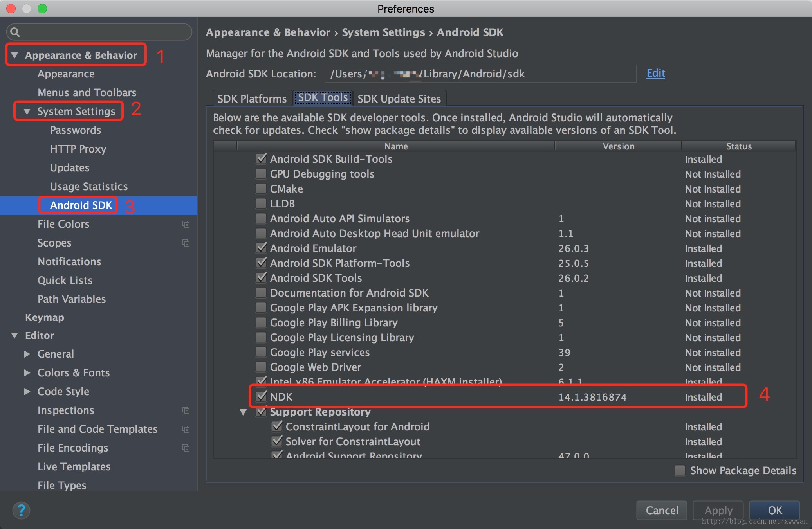Switch to the SDK Platforms tab
The height and width of the screenshot is (529, 812).
coord(252,99)
